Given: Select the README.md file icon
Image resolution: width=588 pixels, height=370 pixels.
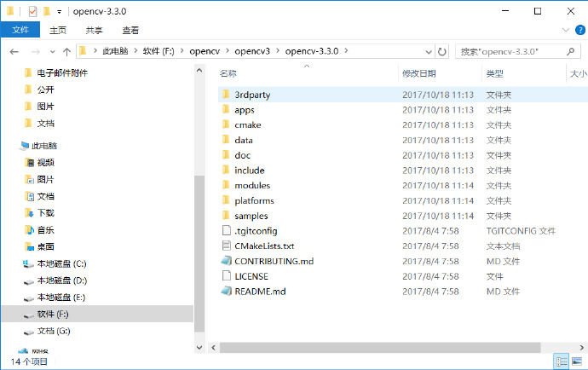Looking at the screenshot, I should 227,292.
